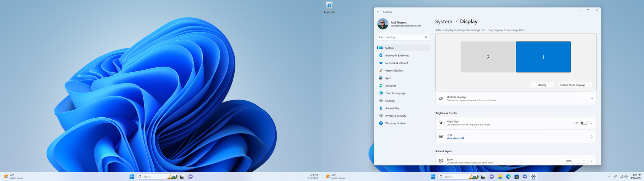Open Microsoft Store from the taskbar
Viewport: 644px width, 181px height.
click(517, 177)
